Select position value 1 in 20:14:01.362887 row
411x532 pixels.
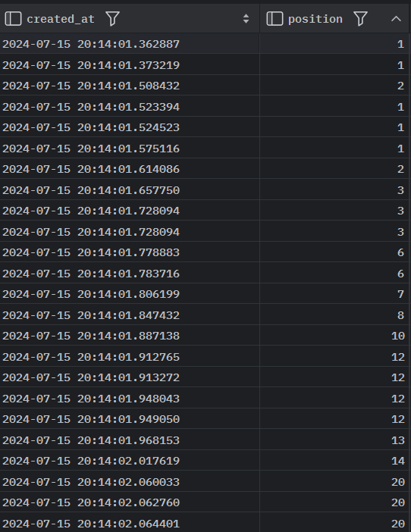[x=334, y=44]
